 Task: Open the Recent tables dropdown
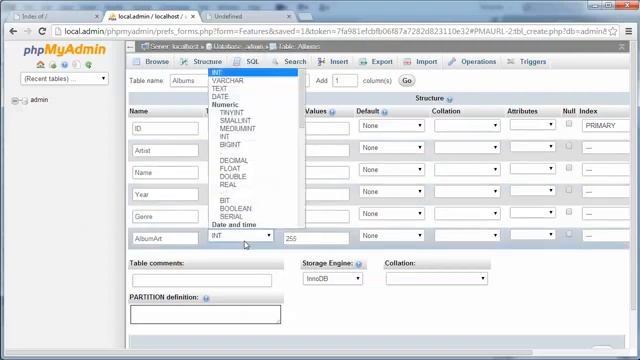tap(64, 78)
